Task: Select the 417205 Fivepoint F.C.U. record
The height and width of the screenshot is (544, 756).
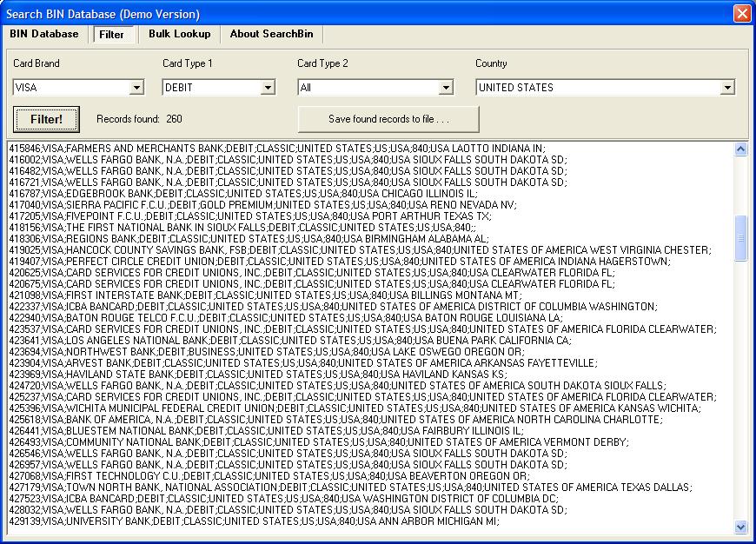Action: 250,216
